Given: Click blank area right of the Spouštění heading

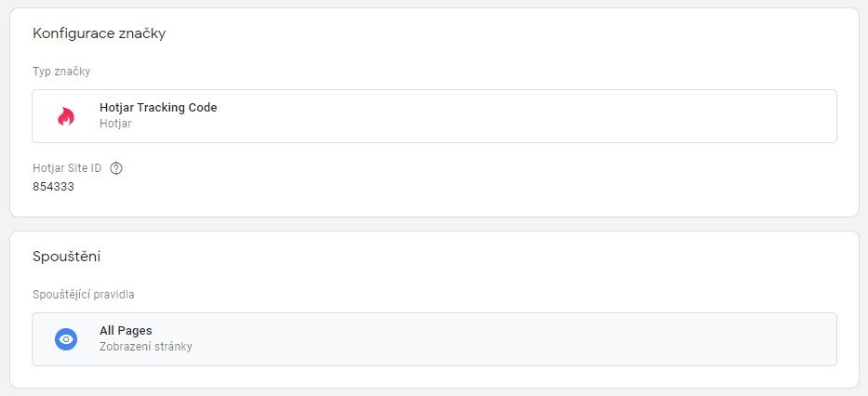Looking at the screenshot, I should (465, 256).
